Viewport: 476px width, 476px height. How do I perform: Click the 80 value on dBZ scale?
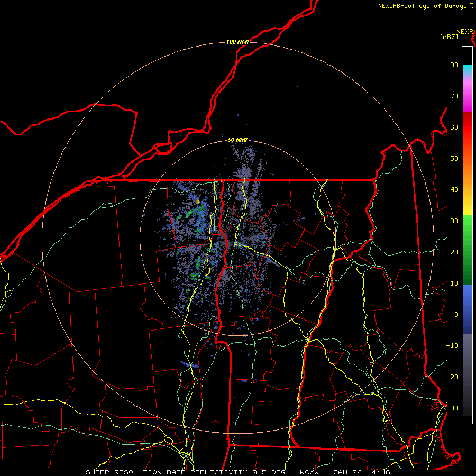point(454,65)
